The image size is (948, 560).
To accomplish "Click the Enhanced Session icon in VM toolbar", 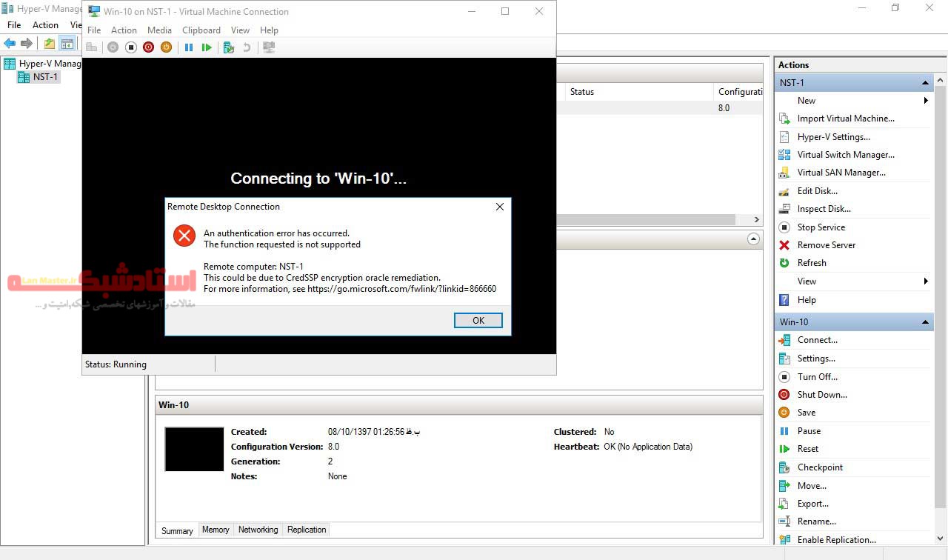I will [x=269, y=47].
